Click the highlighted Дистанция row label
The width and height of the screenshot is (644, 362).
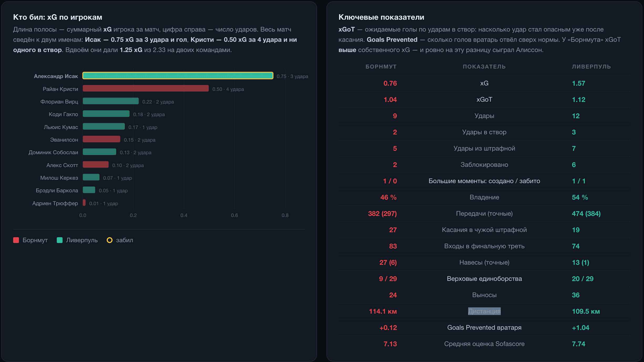(484, 311)
